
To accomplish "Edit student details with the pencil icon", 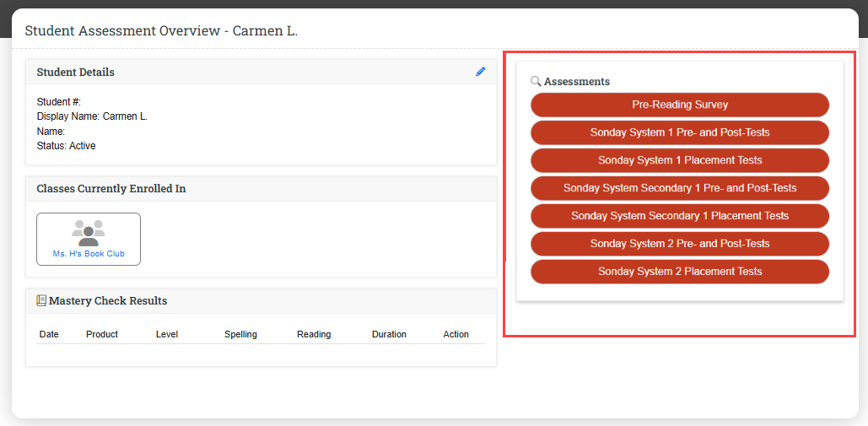I will point(481,72).
